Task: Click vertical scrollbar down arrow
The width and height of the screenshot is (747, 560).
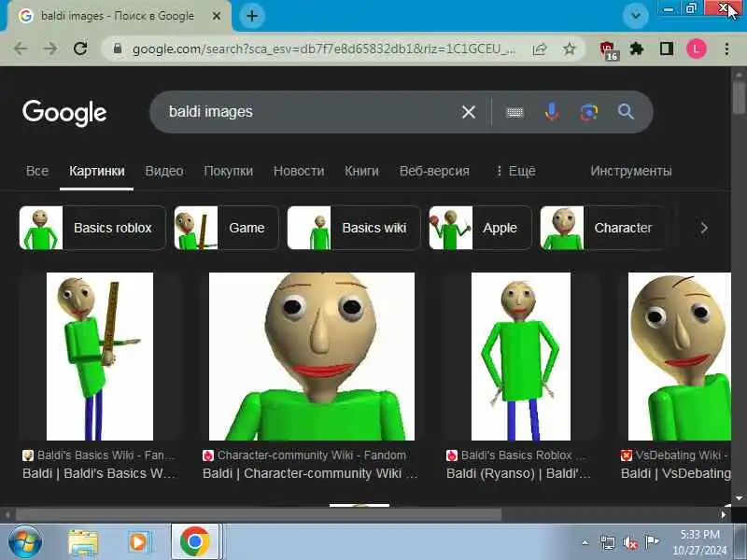Action: (x=739, y=498)
